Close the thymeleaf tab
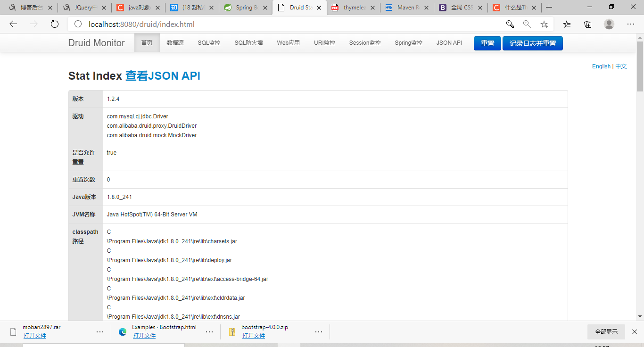 pos(372,8)
